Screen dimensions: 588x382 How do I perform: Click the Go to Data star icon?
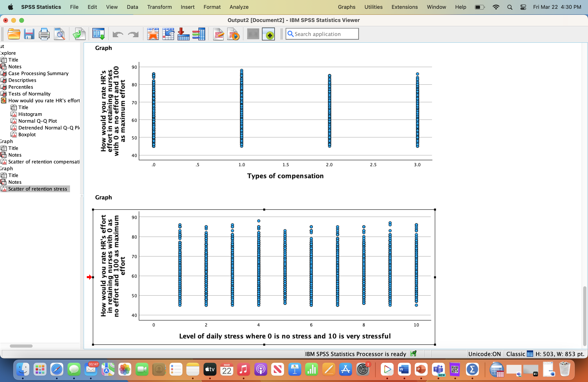tap(153, 34)
